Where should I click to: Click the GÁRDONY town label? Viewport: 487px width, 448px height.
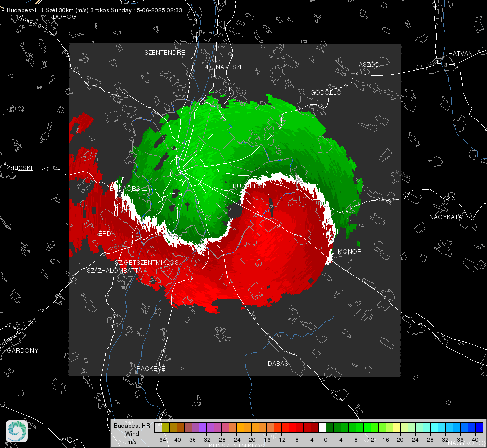(23, 351)
